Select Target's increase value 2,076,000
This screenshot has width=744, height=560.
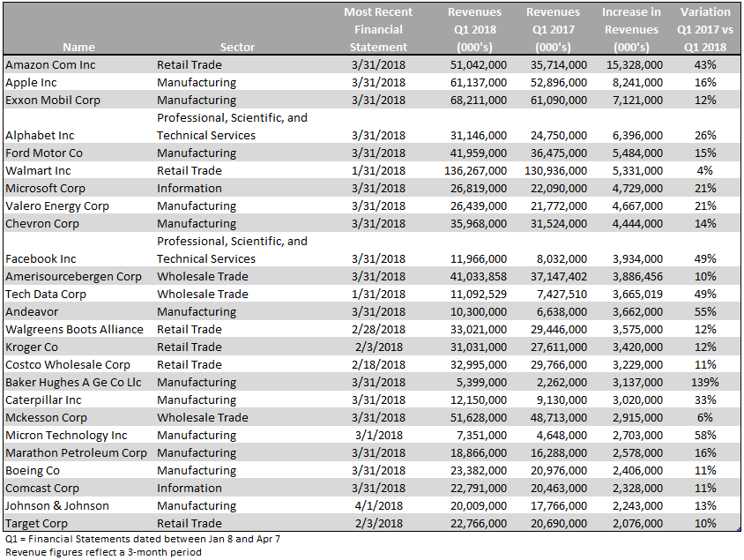637,524
